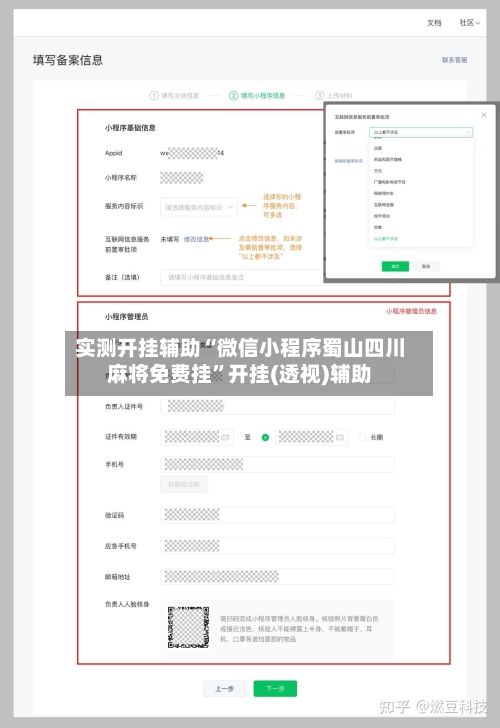Screen dimensions: 500x728
Task: Toggle the 前置审批项 dropdown in dialog
Action: (421, 132)
